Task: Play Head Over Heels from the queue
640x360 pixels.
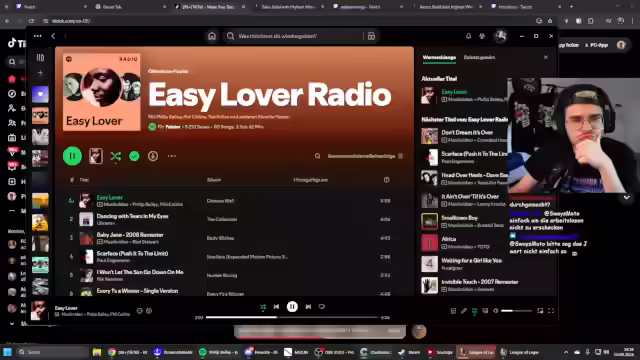Action: click(x=429, y=179)
